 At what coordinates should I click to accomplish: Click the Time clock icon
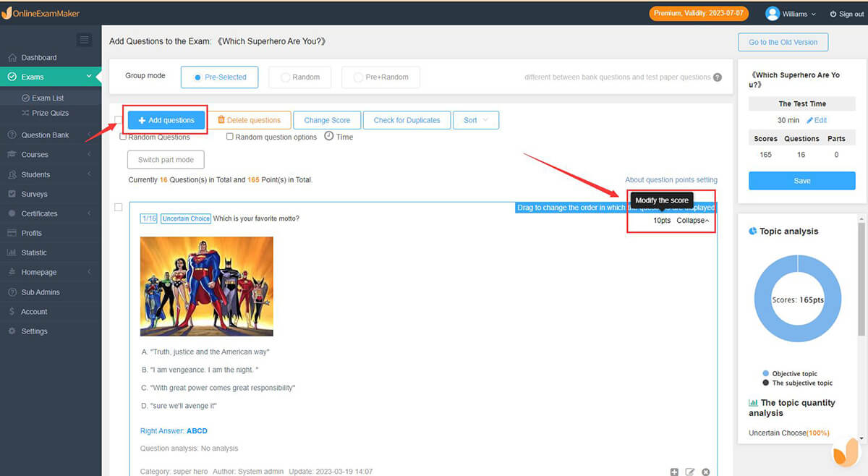pyautogui.click(x=328, y=136)
